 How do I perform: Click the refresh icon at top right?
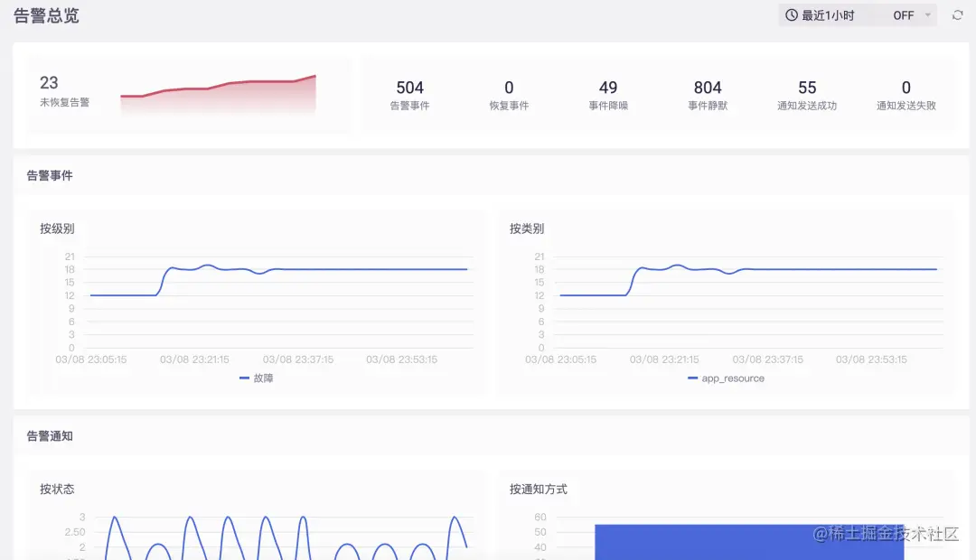pos(957,15)
